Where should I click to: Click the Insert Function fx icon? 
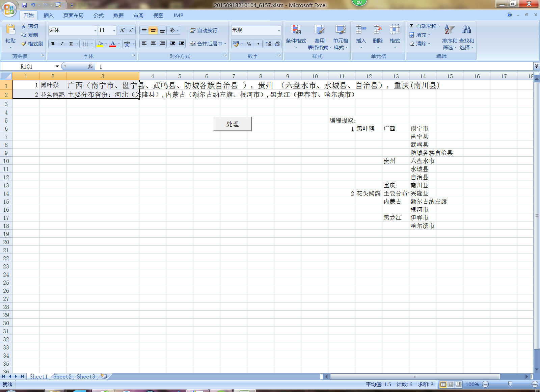coord(90,67)
